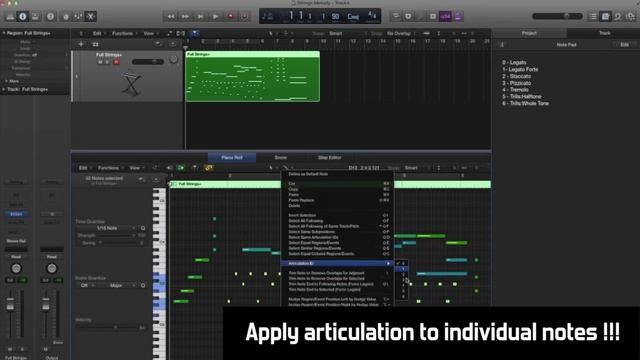The image size is (640, 360).
Task: Toggle the Cycle mode button
Action: point(396,16)
